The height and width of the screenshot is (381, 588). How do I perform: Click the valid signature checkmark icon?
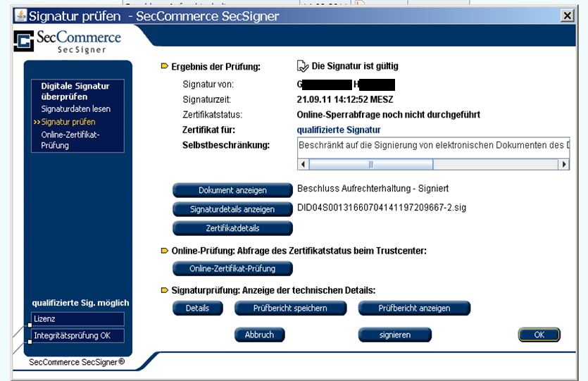coord(303,66)
